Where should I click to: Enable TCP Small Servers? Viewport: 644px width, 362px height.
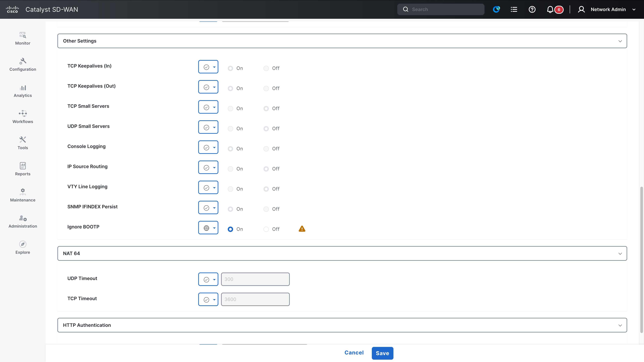click(230, 108)
